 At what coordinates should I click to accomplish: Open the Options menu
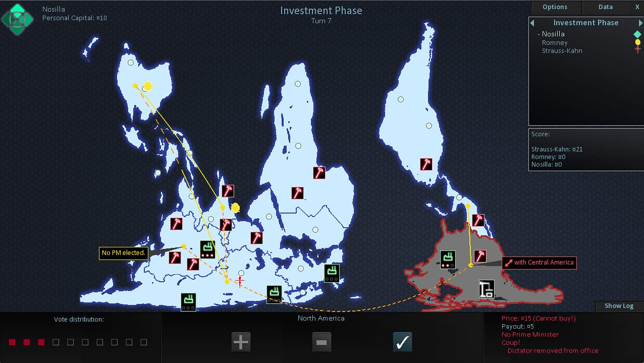pyautogui.click(x=555, y=7)
